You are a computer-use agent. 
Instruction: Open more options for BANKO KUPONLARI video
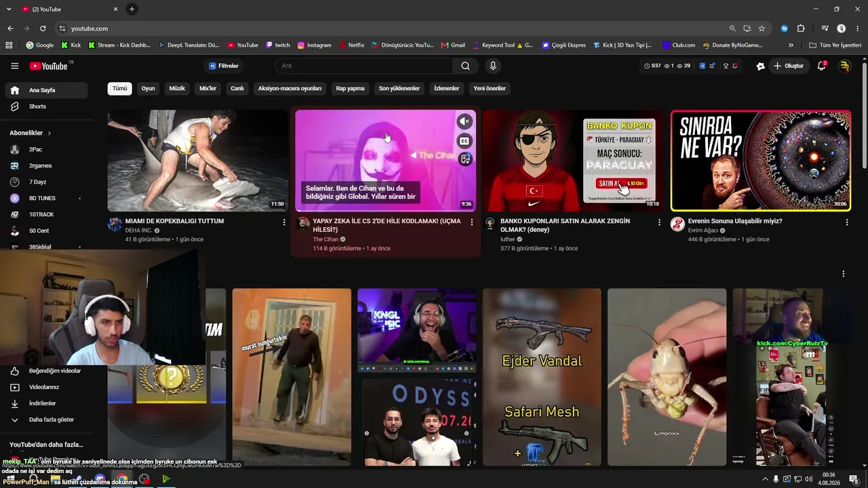659,222
